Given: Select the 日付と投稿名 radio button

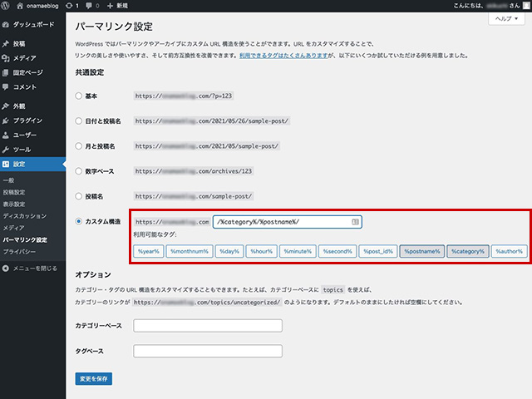Looking at the screenshot, I should (78, 121).
